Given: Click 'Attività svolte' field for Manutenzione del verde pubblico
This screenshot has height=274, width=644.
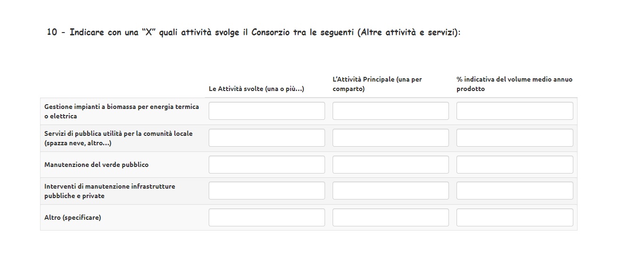Looking at the screenshot, I should click(267, 165).
